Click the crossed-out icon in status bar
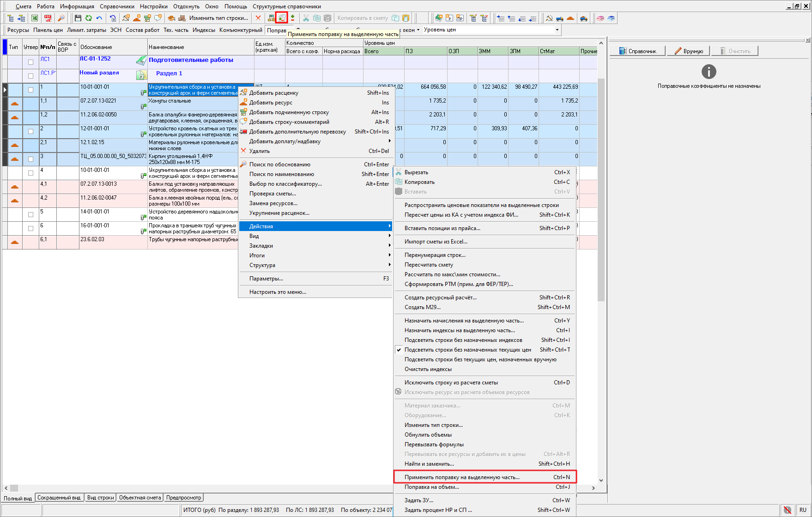Image resolution: width=812 pixels, height=517 pixels. coord(788,510)
